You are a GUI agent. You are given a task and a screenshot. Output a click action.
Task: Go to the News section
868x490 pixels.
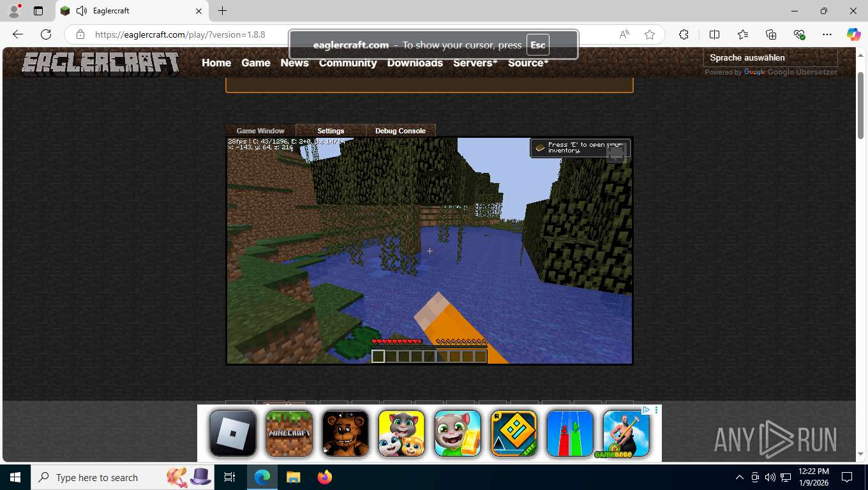[294, 63]
